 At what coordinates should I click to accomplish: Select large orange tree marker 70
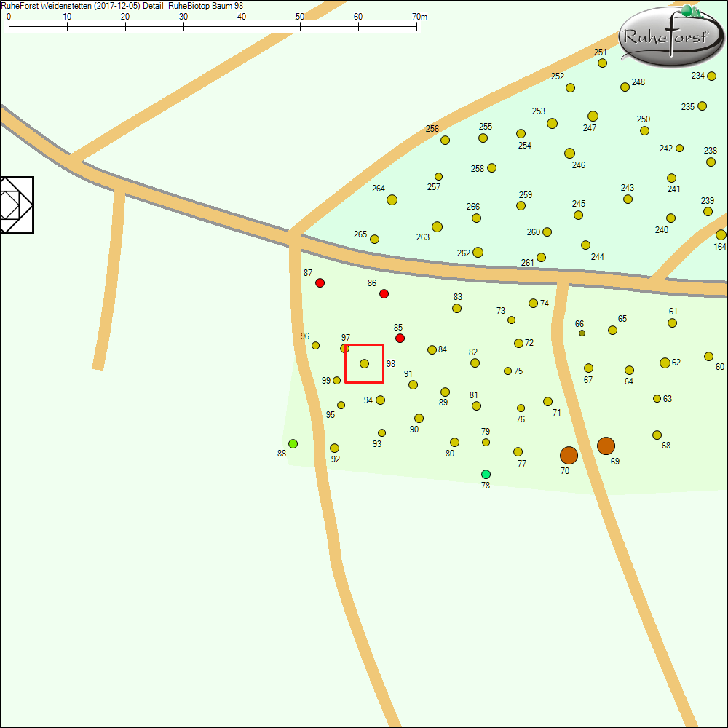(x=569, y=455)
